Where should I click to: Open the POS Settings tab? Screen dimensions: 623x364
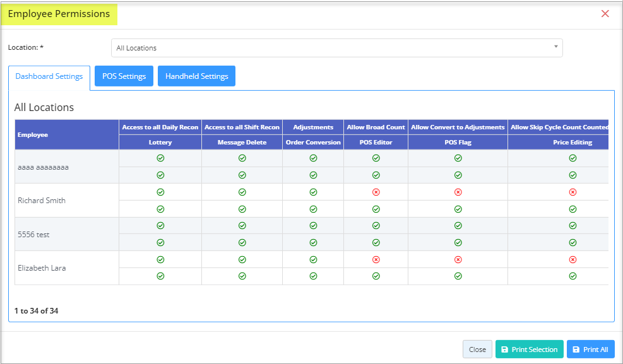[x=124, y=76]
